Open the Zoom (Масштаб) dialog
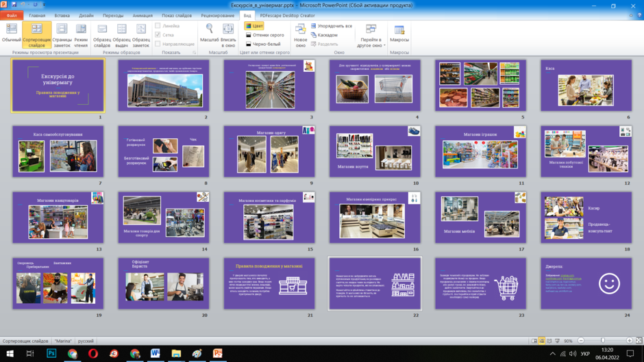Screen dimensions: 644x362 tap(210, 34)
